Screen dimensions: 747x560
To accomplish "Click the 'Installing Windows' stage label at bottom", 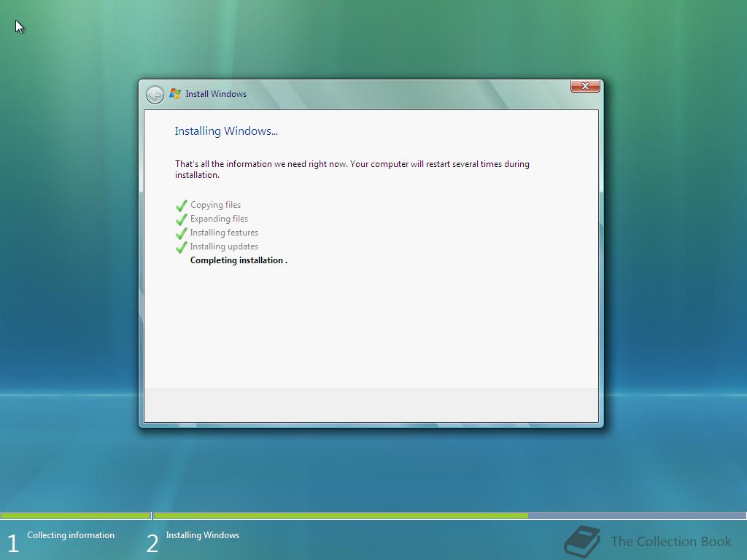I will coord(203,535).
